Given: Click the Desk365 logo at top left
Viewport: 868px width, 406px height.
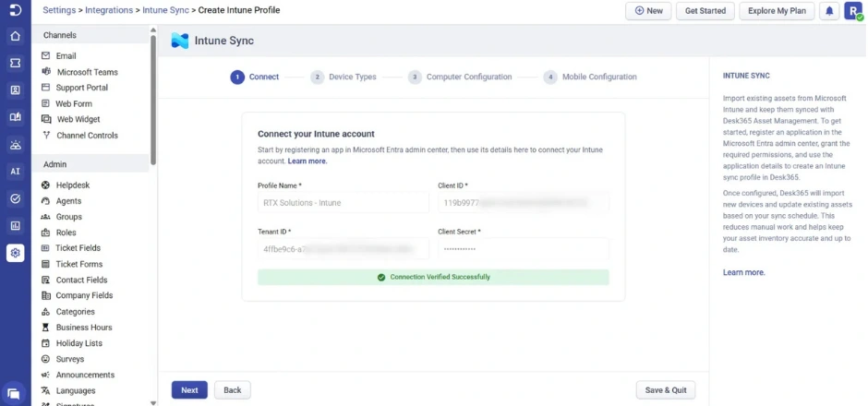Looking at the screenshot, I should (16, 10).
